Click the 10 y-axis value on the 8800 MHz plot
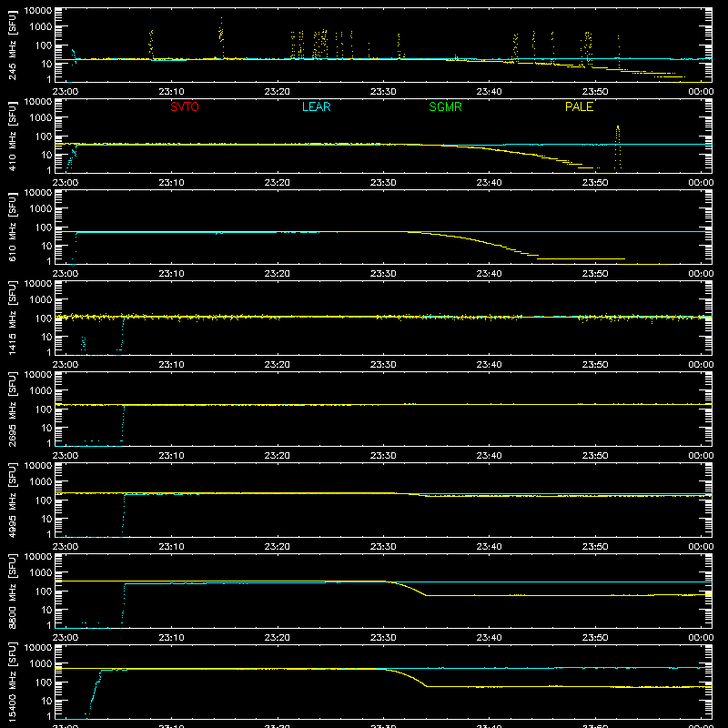The image size is (728, 728). click(46, 610)
